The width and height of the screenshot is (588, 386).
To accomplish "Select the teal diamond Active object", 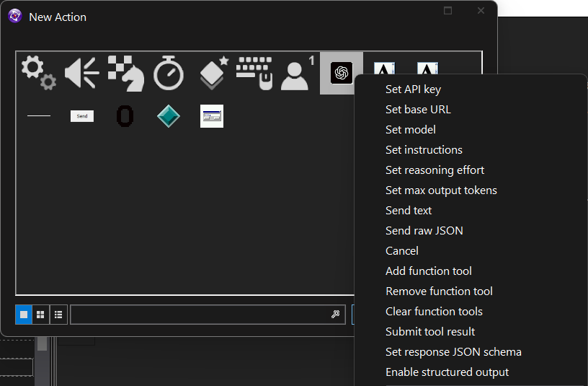I will pyautogui.click(x=169, y=116).
